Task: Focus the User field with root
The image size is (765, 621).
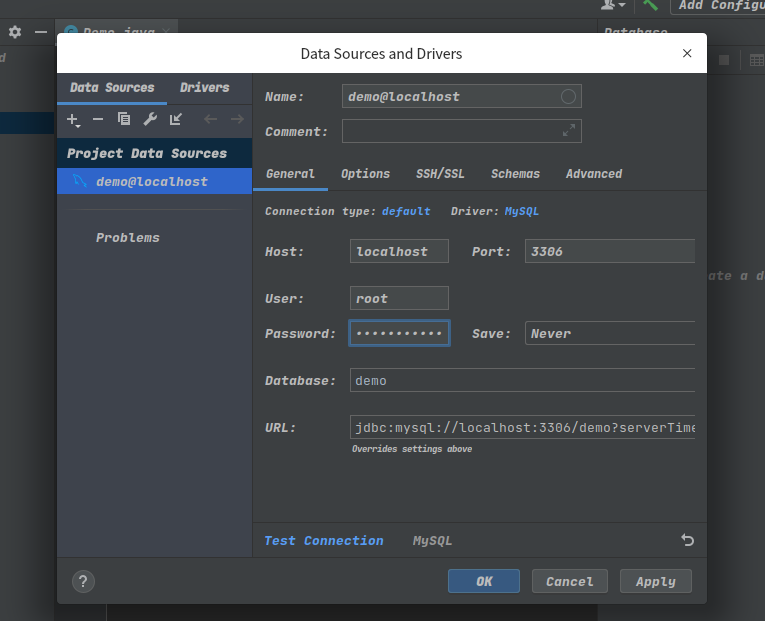Action: (x=399, y=298)
